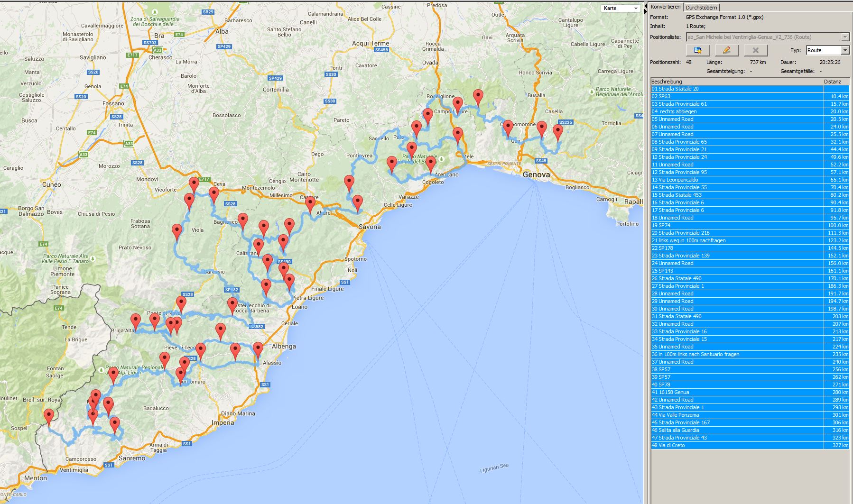Image resolution: width=853 pixels, height=504 pixels.
Task: Click the map marker nearest Albenga
Action: point(258,349)
